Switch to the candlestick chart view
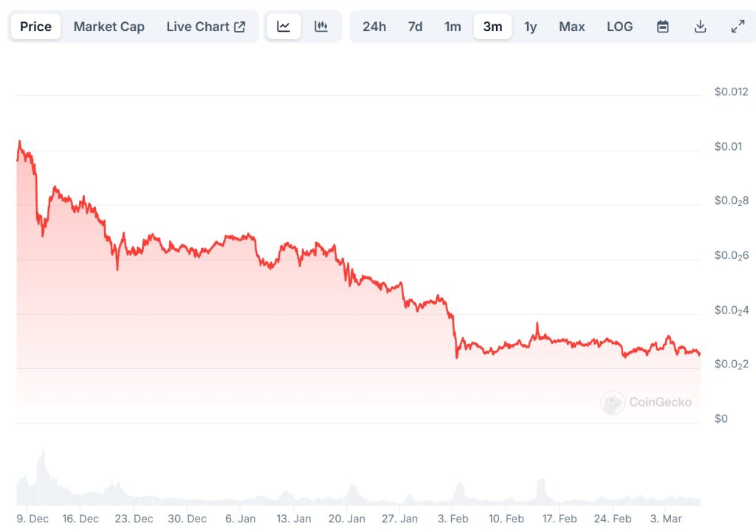 [x=321, y=27]
